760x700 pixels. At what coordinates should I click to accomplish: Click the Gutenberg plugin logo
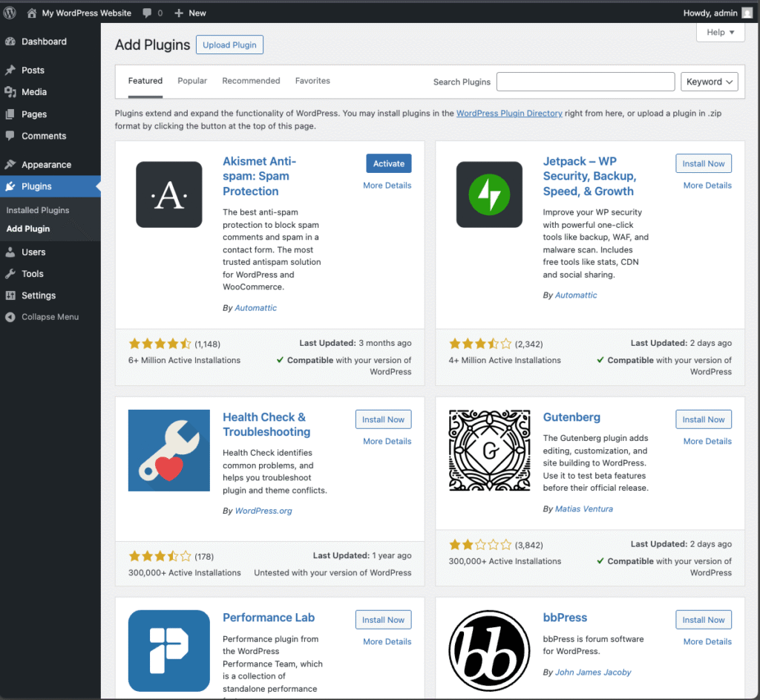[x=489, y=450]
